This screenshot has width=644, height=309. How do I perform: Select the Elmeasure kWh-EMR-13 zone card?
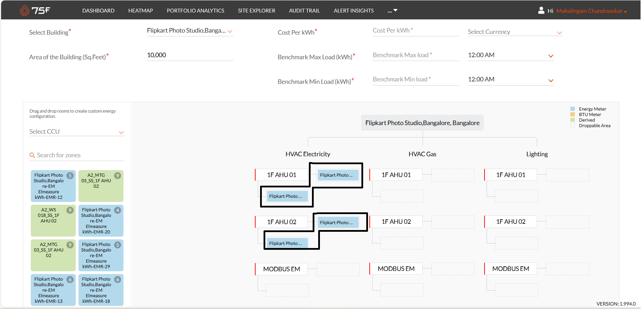pyautogui.click(x=53, y=290)
